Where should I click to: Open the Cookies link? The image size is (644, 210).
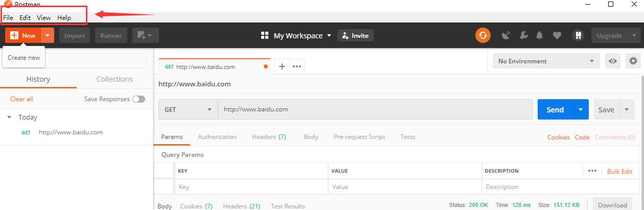point(559,137)
